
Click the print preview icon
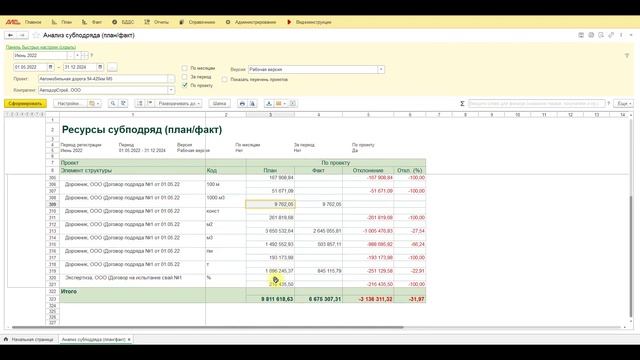[x=252, y=104]
